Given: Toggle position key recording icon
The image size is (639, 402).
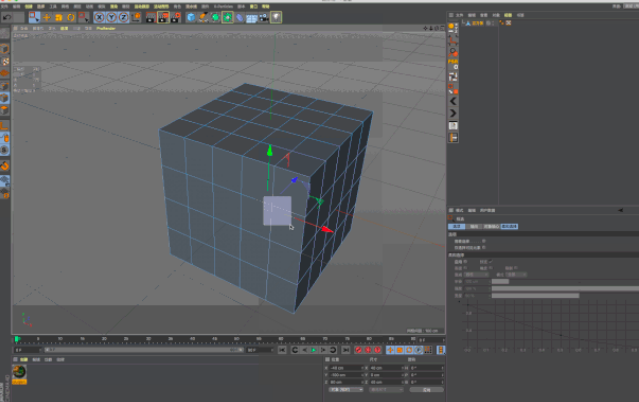Looking at the screenshot, I should (x=390, y=350).
